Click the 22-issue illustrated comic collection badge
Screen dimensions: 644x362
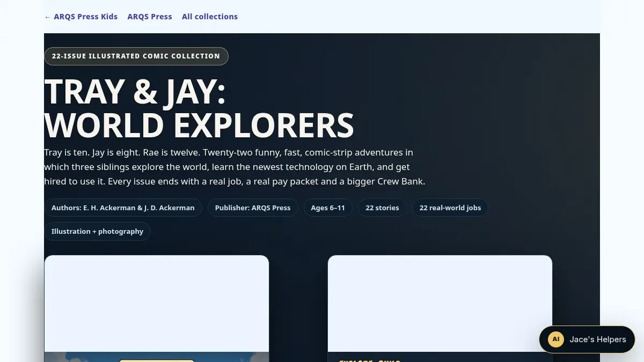click(x=136, y=56)
